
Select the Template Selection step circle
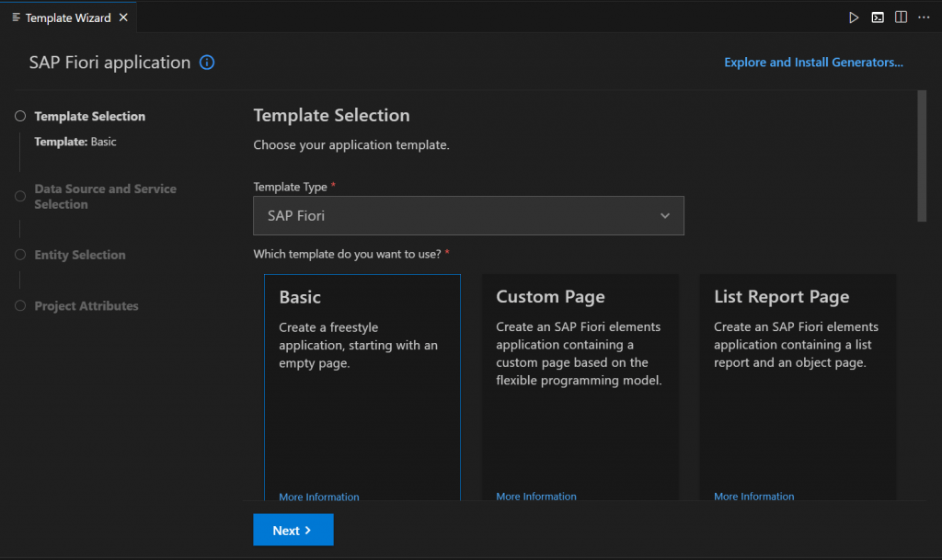tap(20, 116)
